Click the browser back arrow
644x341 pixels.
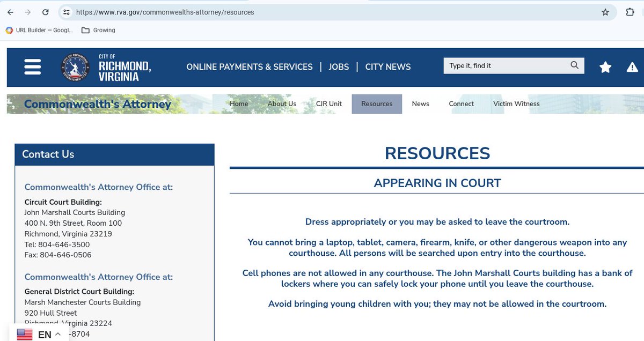click(x=10, y=12)
